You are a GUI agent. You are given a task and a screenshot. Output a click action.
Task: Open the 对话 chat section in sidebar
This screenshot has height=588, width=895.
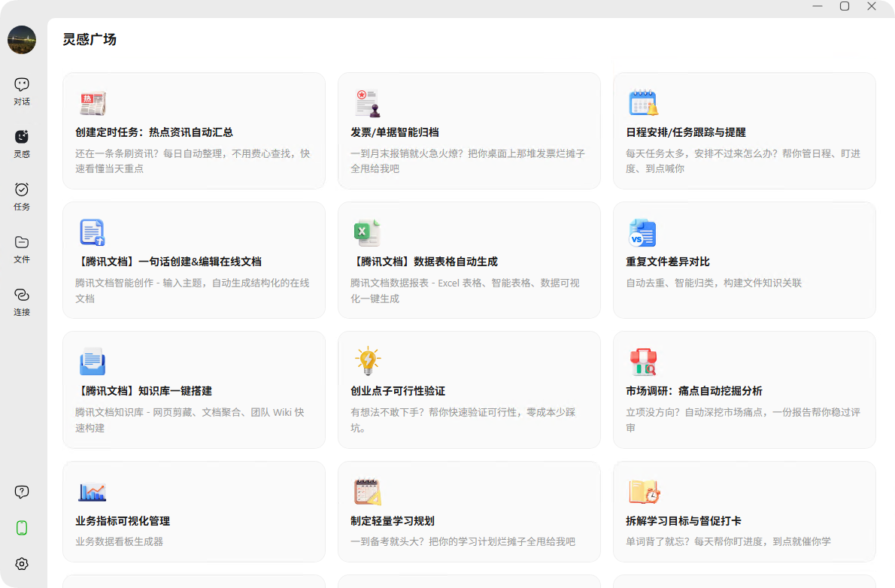click(x=22, y=90)
